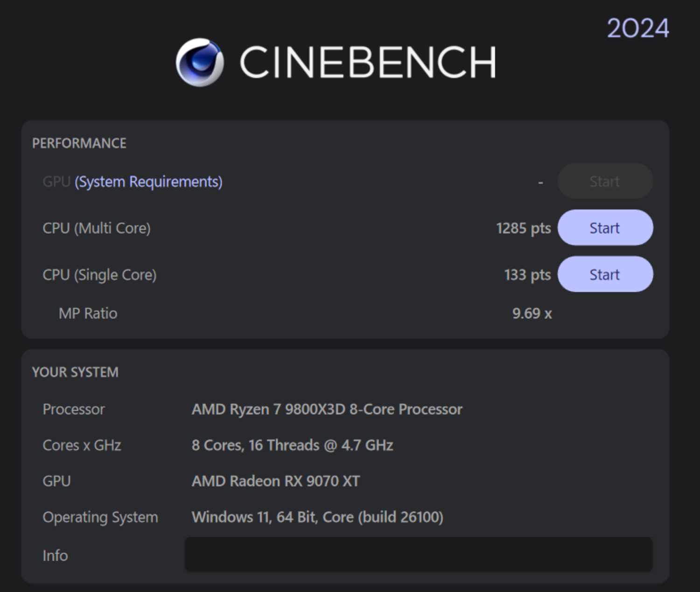The image size is (700, 592).
Task: Click the Cinebench sphere logo icon
Action: click(x=200, y=62)
